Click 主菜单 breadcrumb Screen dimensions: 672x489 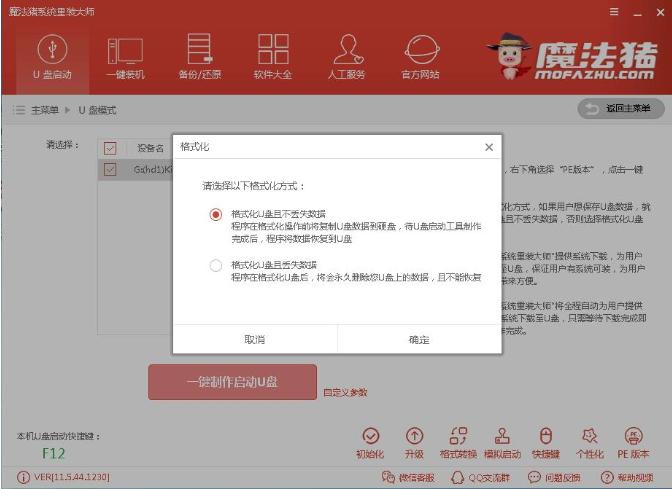click(x=45, y=110)
